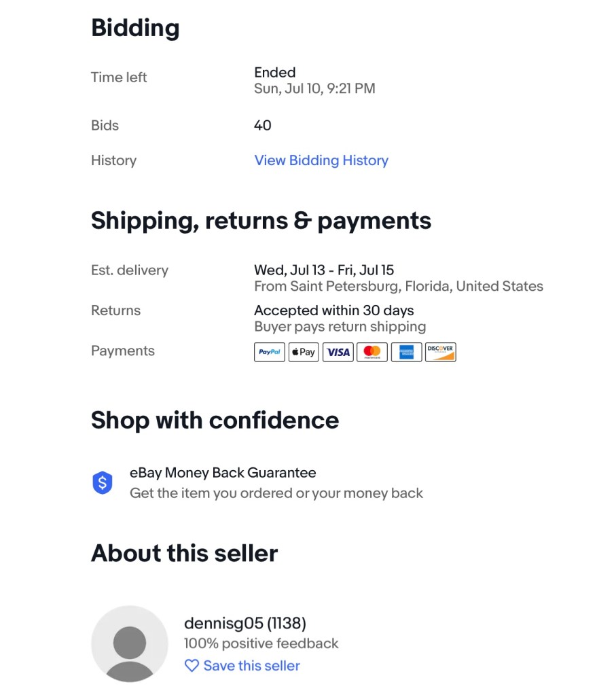This screenshot has width=616, height=695.
Task: Open the dennisg05 seller avatar
Action: pos(129,643)
